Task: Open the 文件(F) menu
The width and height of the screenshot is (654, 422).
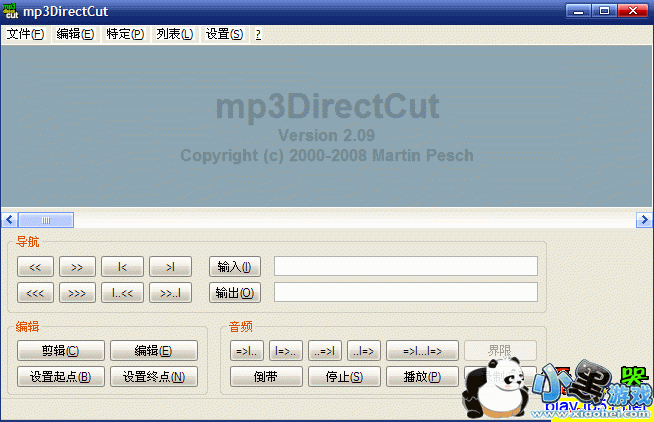Action: pyautogui.click(x=25, y=34)
